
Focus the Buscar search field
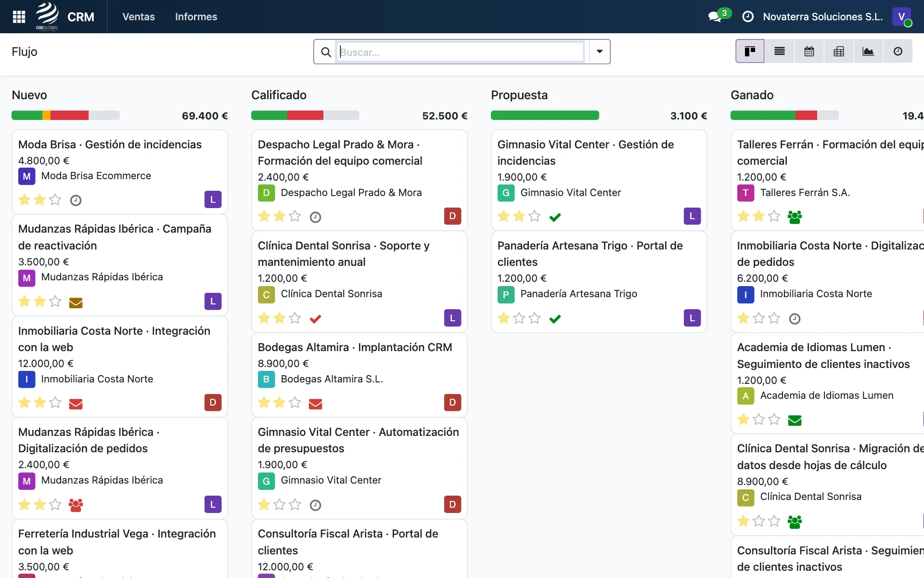(460, 52)
